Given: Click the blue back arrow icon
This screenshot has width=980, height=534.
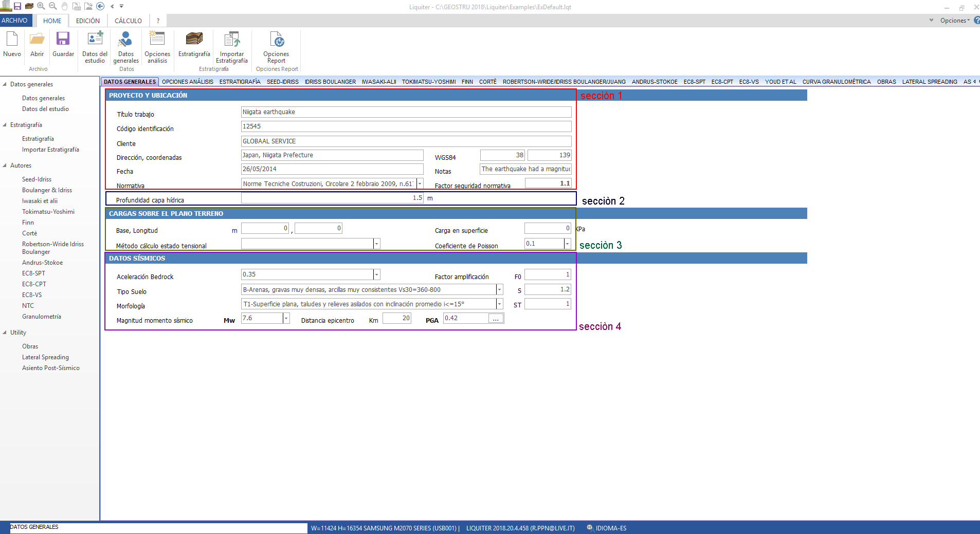Looking at the screenshot, I should 100,6.
